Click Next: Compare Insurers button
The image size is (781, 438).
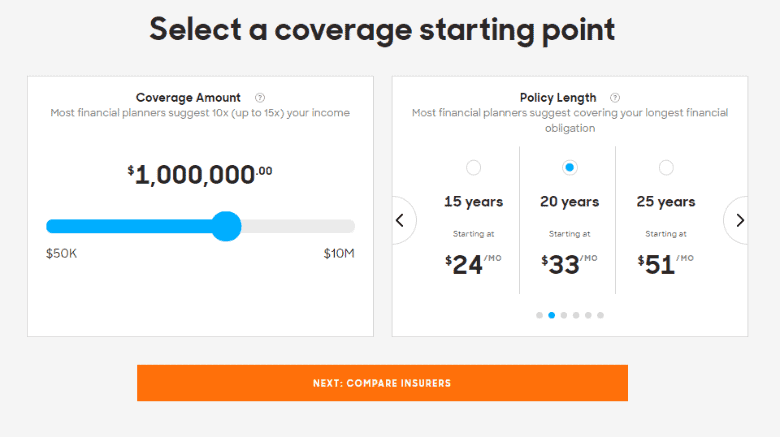(383, 383)
